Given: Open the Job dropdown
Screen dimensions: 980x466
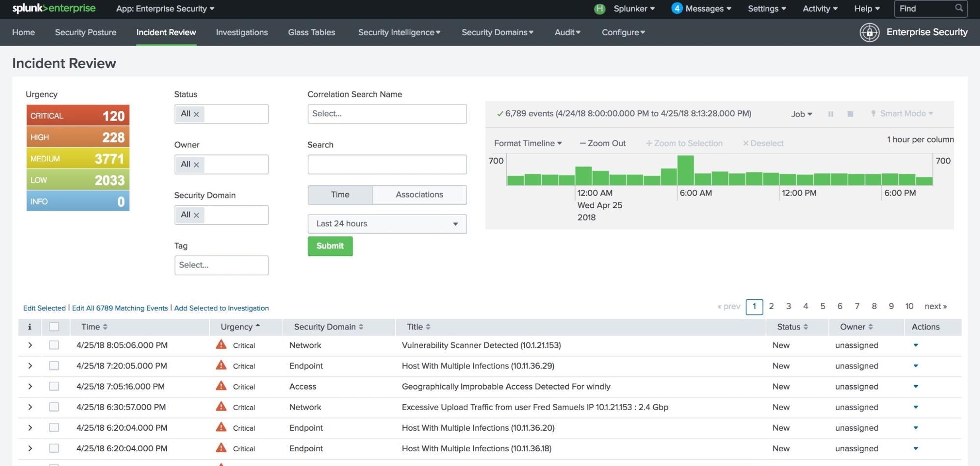Looking at the screenshot, I should coord(801,114).
